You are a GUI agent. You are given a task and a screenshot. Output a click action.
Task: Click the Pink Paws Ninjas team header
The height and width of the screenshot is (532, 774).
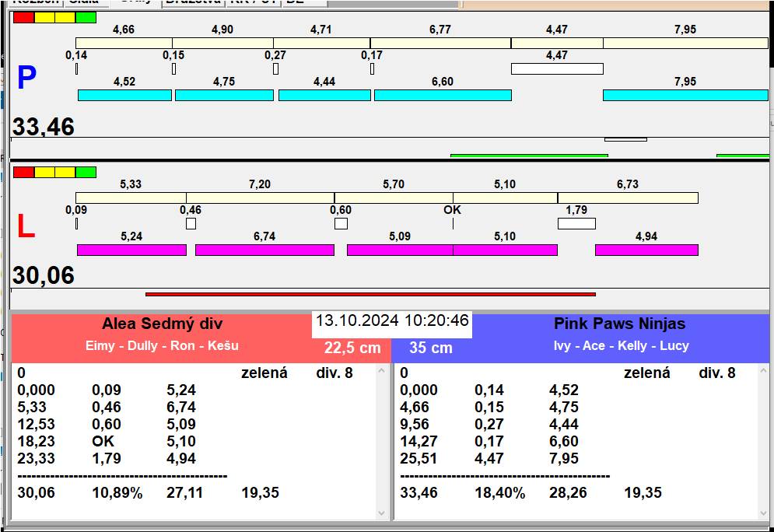point(619,324)
